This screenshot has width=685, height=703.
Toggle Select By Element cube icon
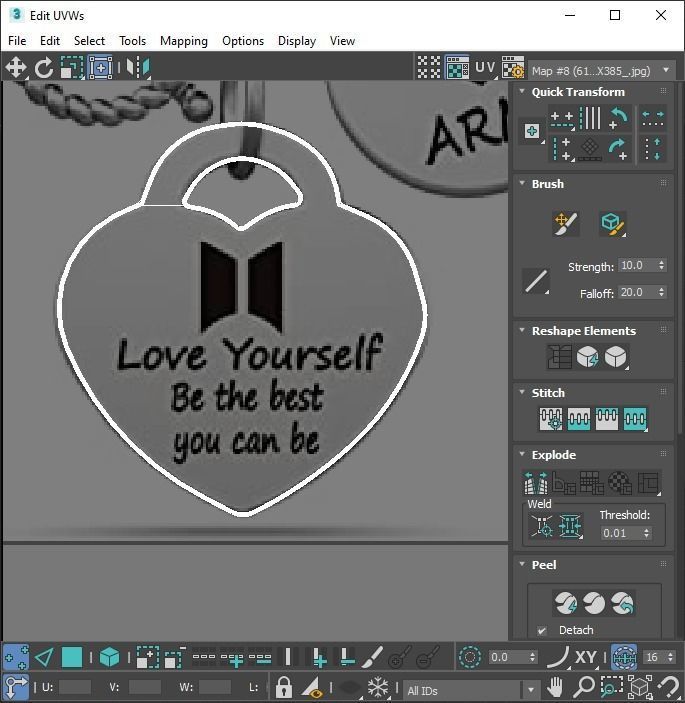(109, 658)
